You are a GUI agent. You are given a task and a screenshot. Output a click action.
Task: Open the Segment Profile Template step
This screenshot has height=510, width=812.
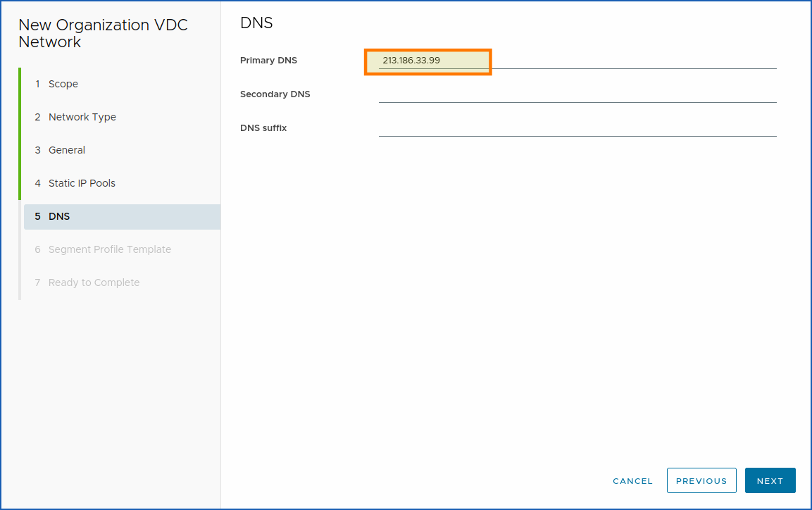point(110,249)
